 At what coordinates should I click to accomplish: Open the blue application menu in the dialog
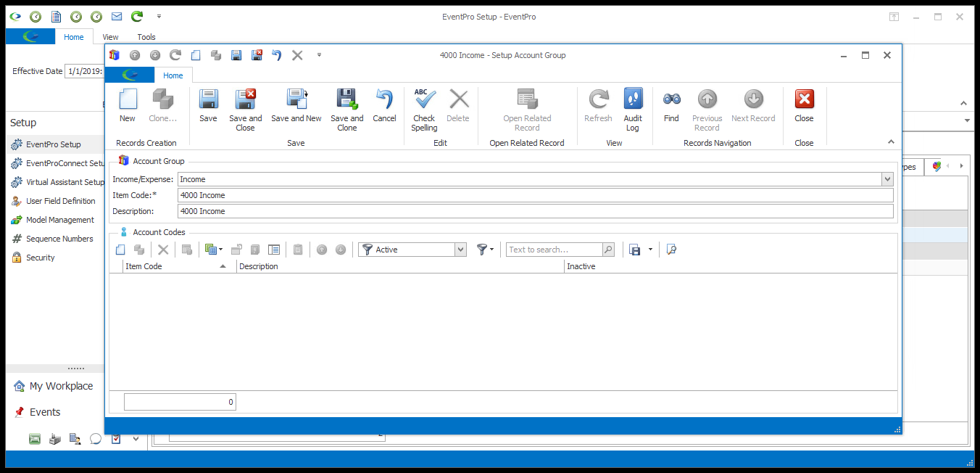pos(130,75)
